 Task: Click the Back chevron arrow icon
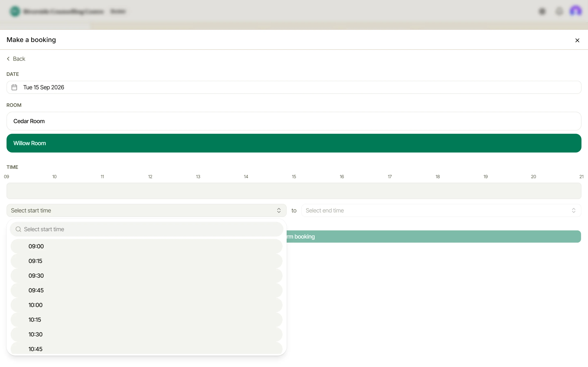point(8,59)
